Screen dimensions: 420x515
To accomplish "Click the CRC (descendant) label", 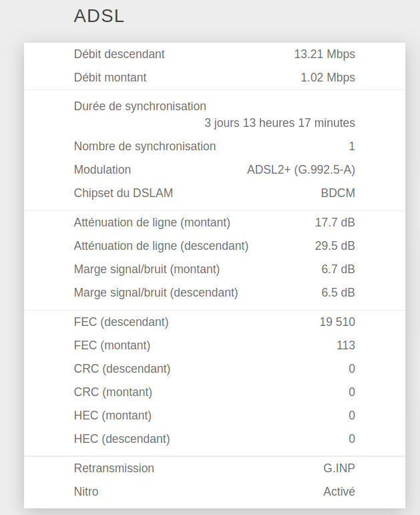I will tap(122, 369).
